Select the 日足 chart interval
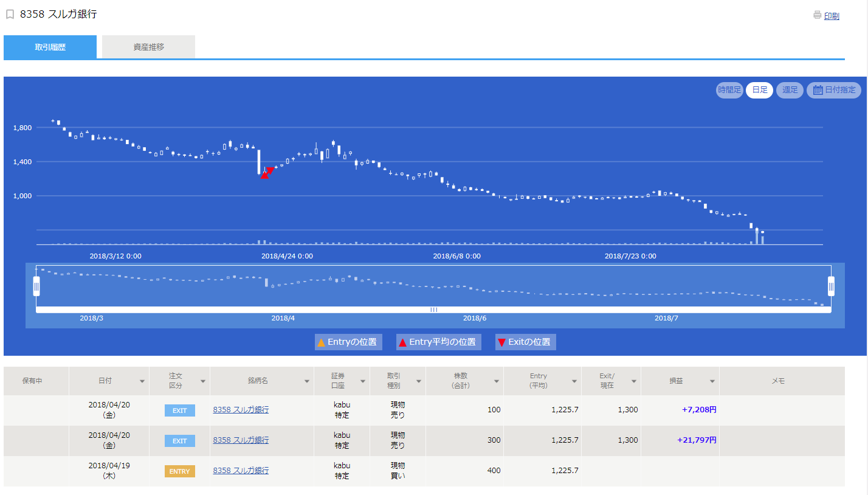868x495 pixels. [759, 90]
